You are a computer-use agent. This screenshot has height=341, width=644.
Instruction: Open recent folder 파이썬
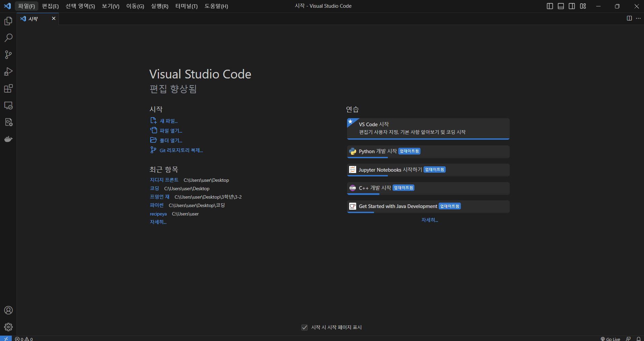click(157, 205)
